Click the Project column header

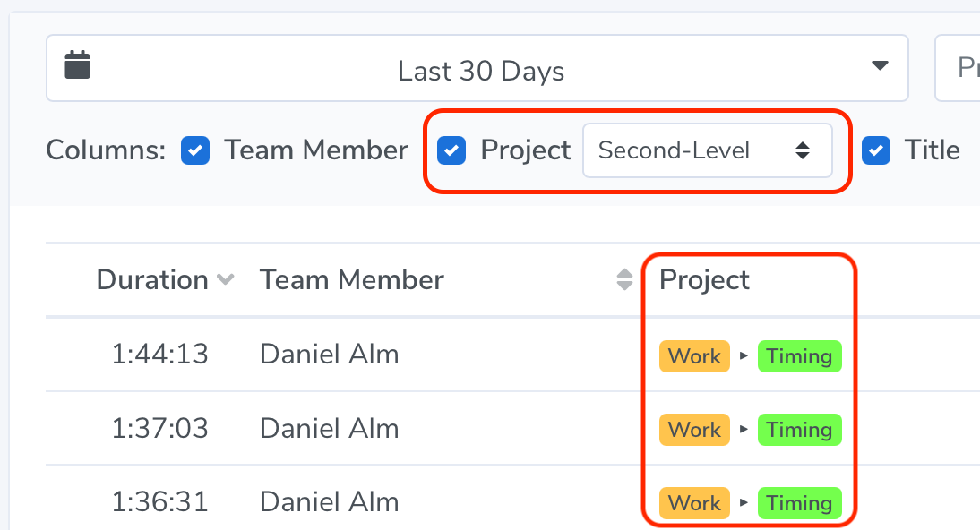(x=704, y=279)
